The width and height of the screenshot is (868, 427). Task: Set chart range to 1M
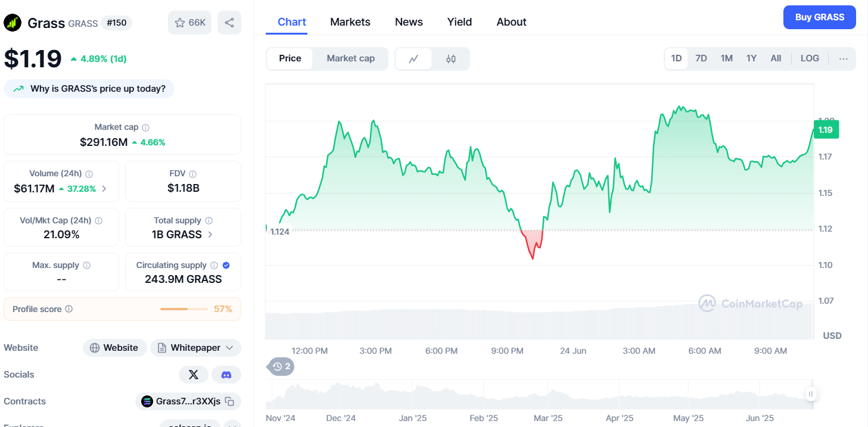[x=726, y=58]
